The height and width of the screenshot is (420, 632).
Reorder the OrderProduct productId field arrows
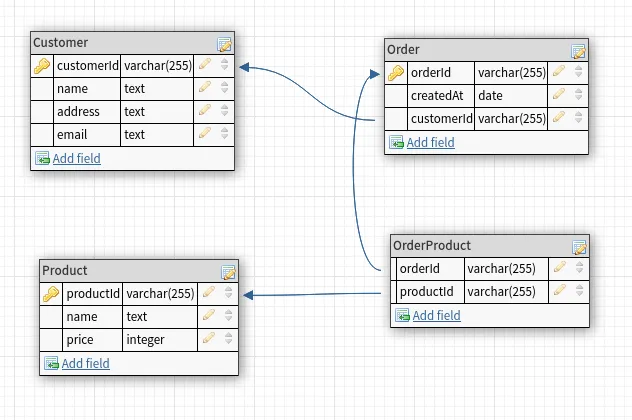pos(580,291)
